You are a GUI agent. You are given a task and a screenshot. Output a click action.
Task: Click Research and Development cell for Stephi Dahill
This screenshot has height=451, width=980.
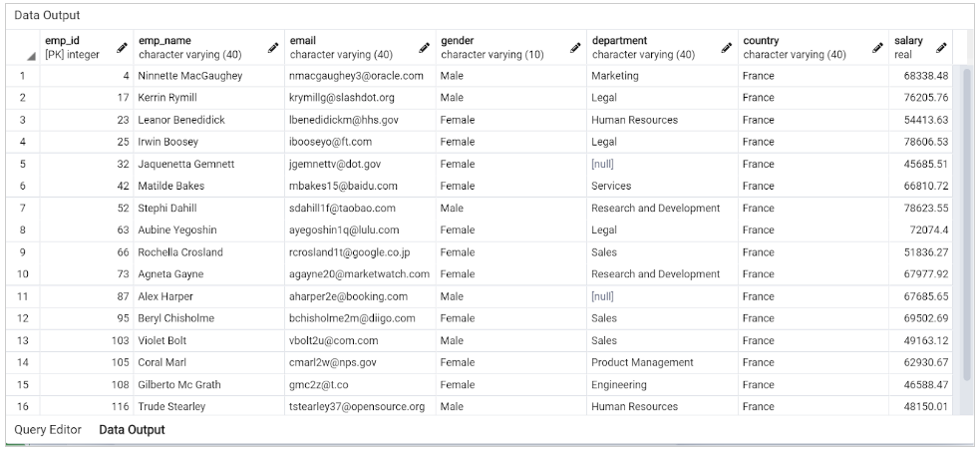(663, 209)
